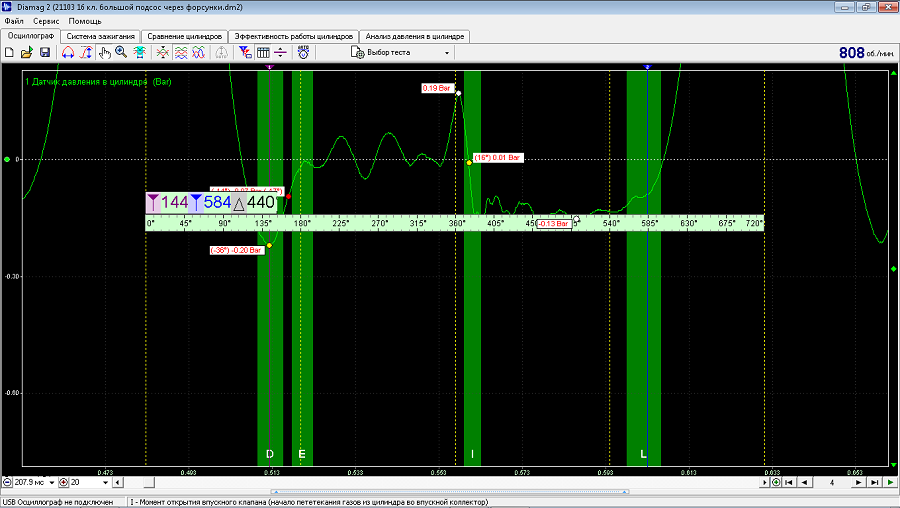The image size is (900, 508).
Task: Switch to the Осциллограф tab
Action: [x=30, y=36]
